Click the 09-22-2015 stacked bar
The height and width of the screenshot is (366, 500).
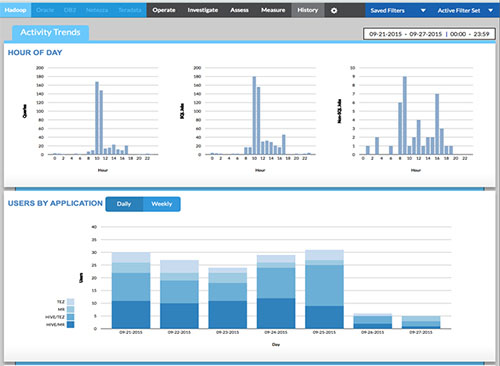coord(179,294)
